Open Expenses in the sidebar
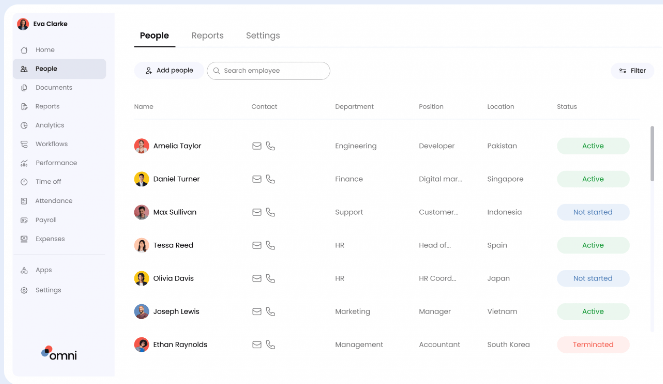The width and height of the screenshot is (663, 384). [x=50, y=239]
